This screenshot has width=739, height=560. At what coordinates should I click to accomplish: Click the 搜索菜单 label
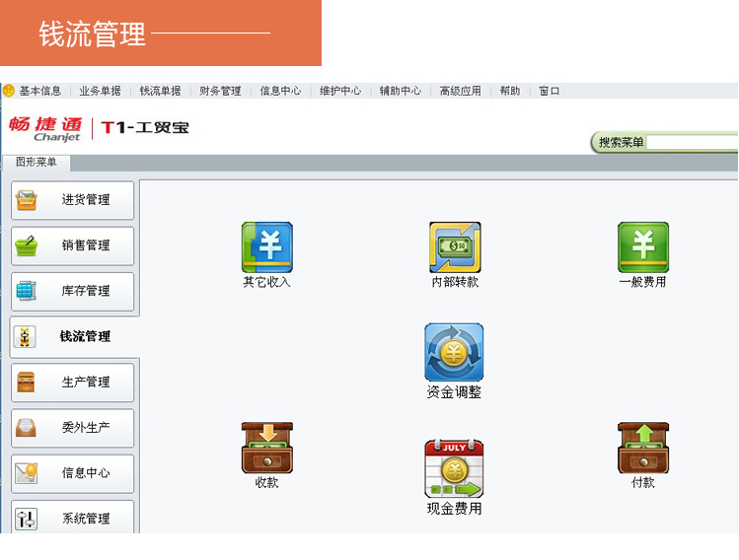pos(622,142)
